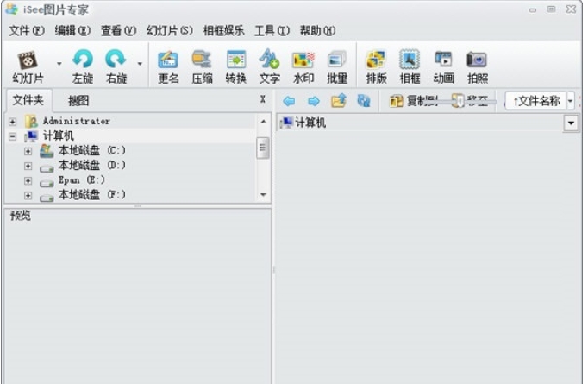Open the 文件名称 sort dropdown arrow
The image size is (588, 384).
point(570,101)
